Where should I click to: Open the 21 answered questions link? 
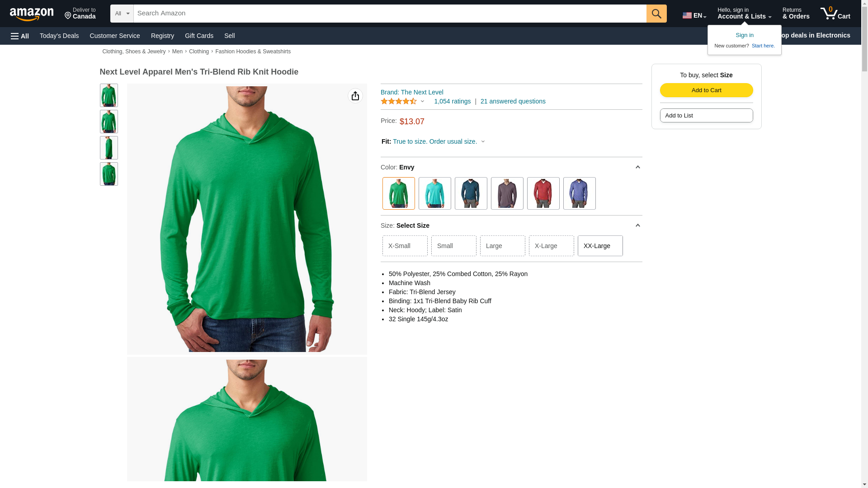(x=513, y=101)
